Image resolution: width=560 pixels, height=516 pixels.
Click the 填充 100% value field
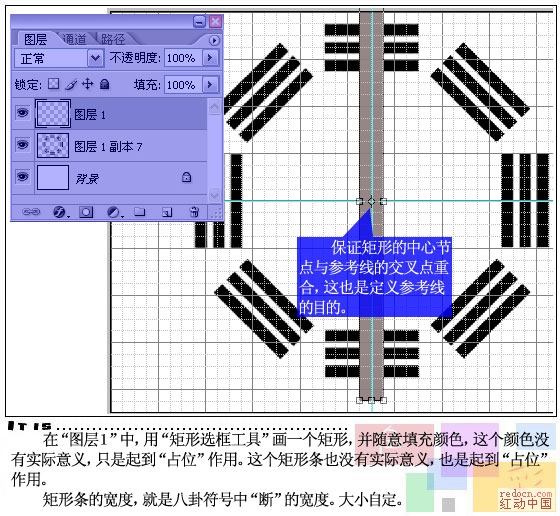(x=183, y=85)
